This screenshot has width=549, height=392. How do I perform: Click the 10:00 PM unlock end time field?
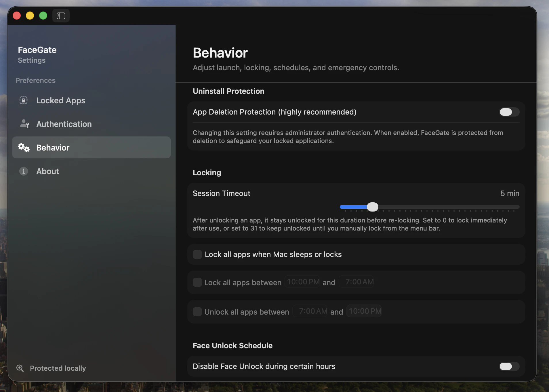(x=364, y=311)
